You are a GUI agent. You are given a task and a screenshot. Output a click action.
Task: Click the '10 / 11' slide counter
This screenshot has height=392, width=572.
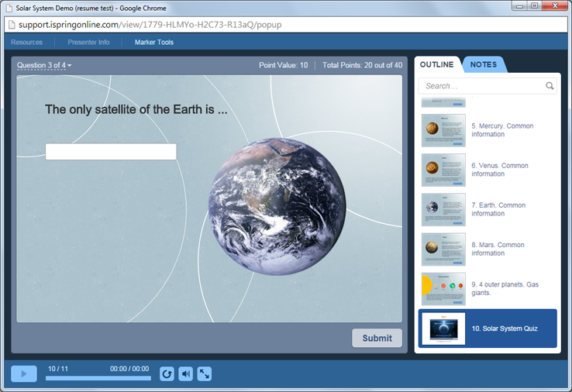point(58,369)
